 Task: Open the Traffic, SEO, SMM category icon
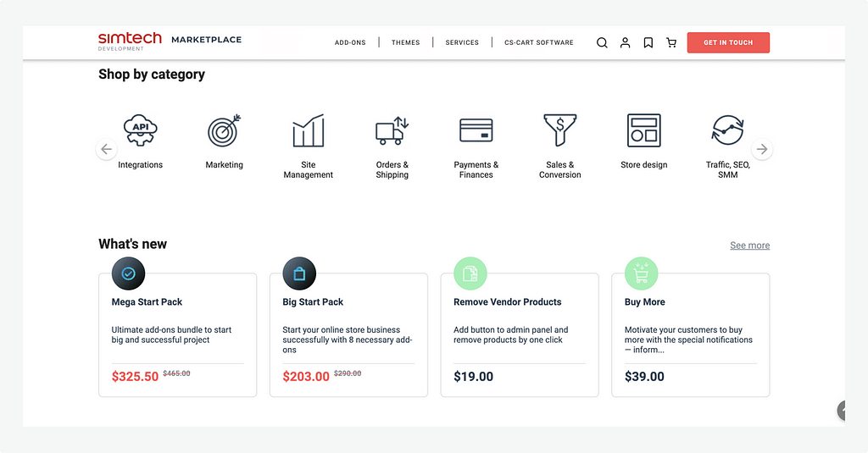(x=727, y=131)
